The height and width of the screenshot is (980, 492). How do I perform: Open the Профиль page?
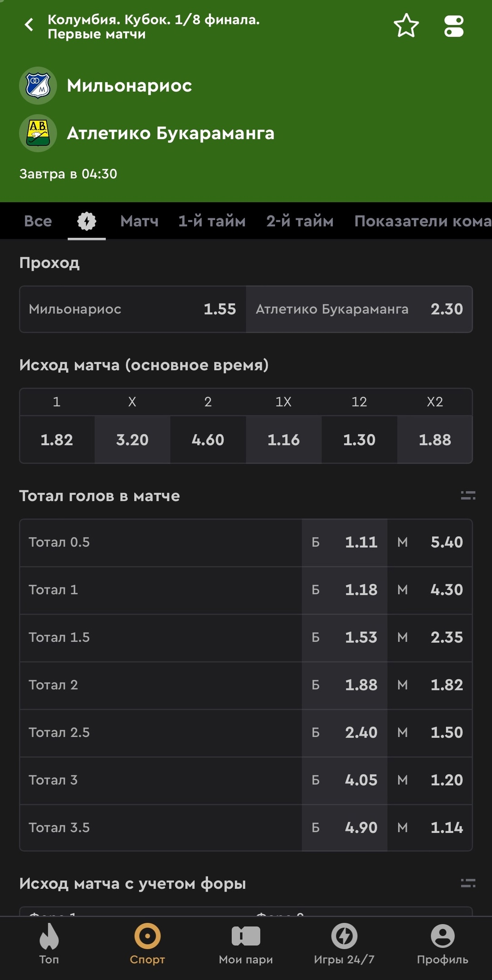click(x=443, y=944)
